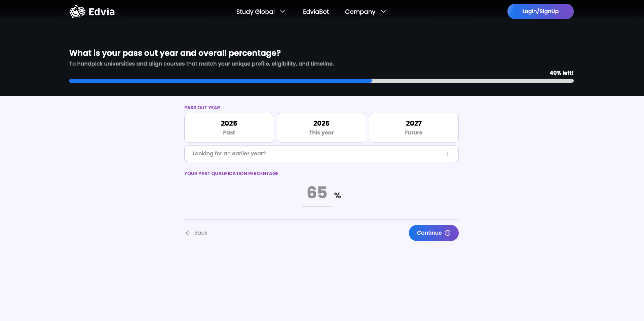Click the circled arrow icon in Continue
Screen dimensions: 644x321
(x=448, y=233)
